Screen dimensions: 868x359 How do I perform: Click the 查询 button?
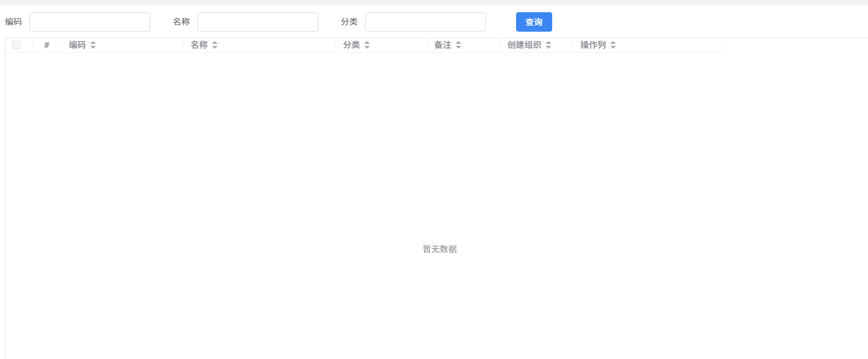[x=533, y=22]
